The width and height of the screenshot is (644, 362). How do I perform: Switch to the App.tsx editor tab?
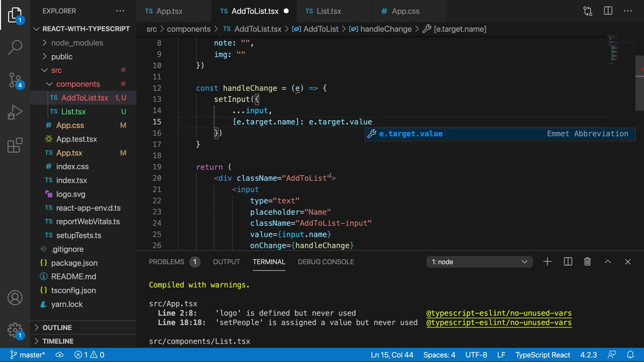pyautogui.click(x=174, y=11)
